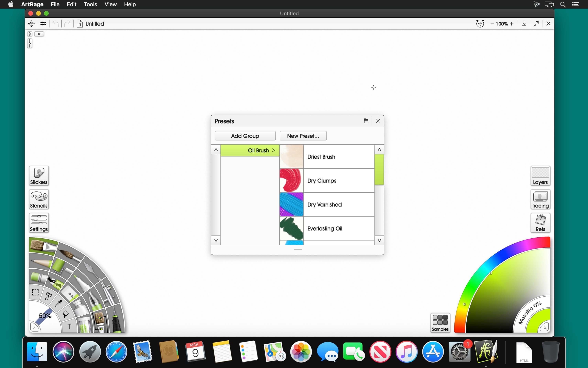Close the Presets panel
Image resolution: width=588 pixels, height=368 pixels.
pos(378,121)
